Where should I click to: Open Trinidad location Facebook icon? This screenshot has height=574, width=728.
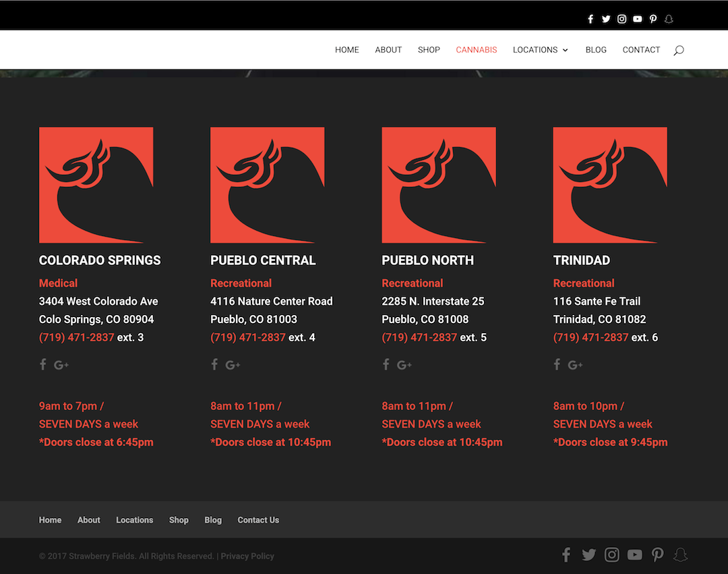pyautogui.click(x=557, y=365)
